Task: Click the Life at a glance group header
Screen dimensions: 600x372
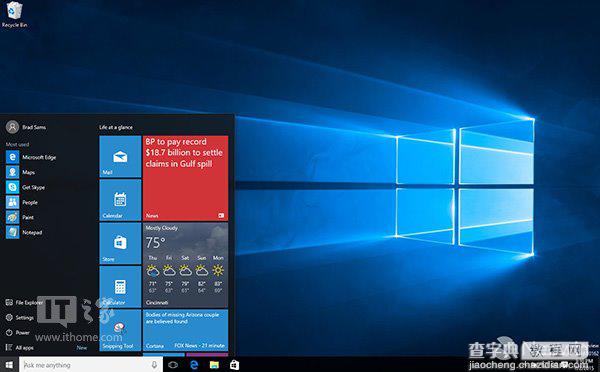Action: pos(116,127)
